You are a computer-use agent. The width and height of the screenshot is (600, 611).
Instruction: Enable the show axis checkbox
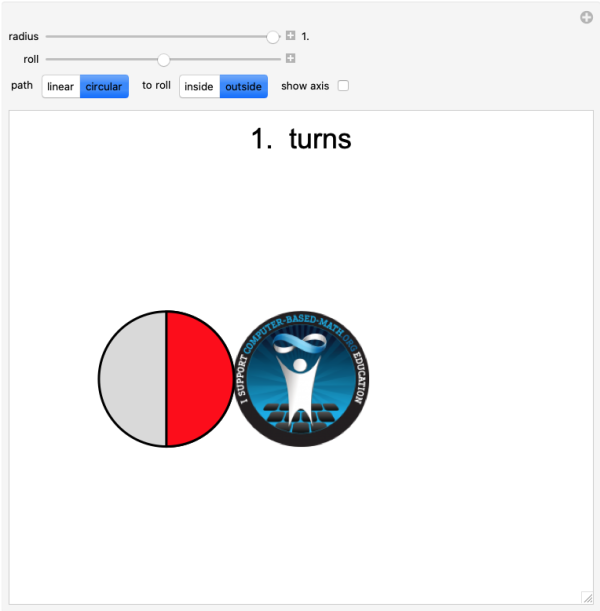tap(343, 85)
